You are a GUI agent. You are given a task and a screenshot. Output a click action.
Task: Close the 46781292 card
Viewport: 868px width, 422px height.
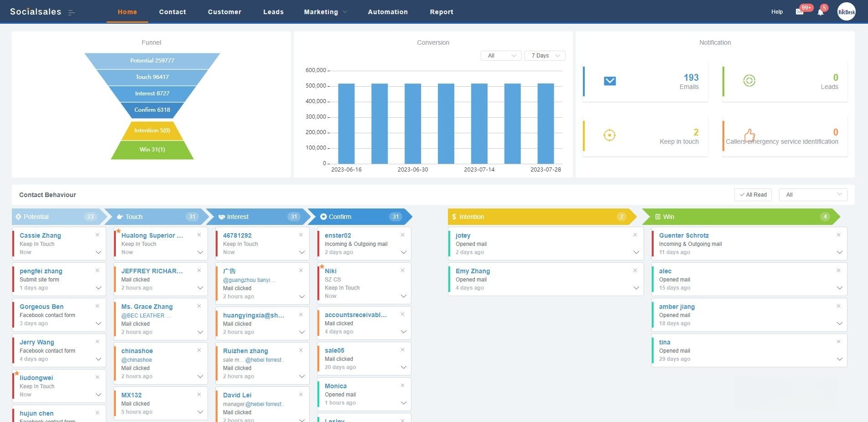coord(301,235)
